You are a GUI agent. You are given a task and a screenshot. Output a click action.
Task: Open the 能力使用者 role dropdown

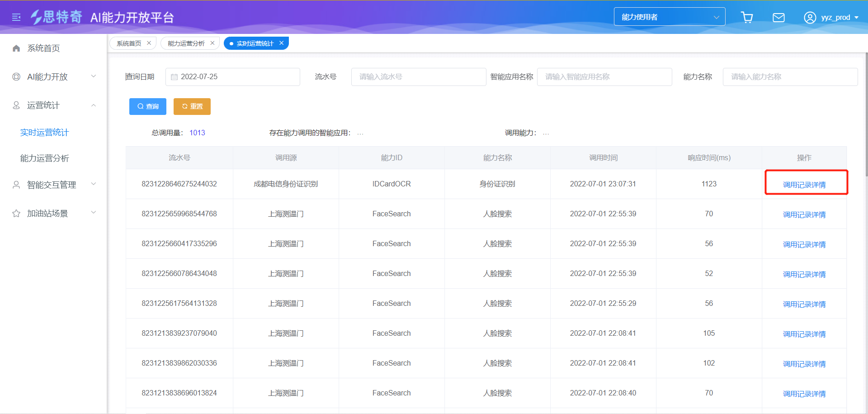(670, 17)
